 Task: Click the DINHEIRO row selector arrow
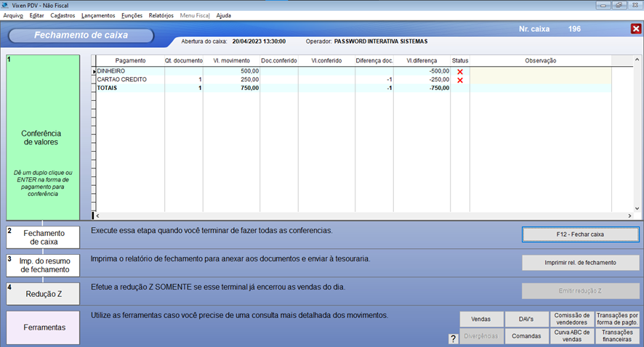coord(94,72)
